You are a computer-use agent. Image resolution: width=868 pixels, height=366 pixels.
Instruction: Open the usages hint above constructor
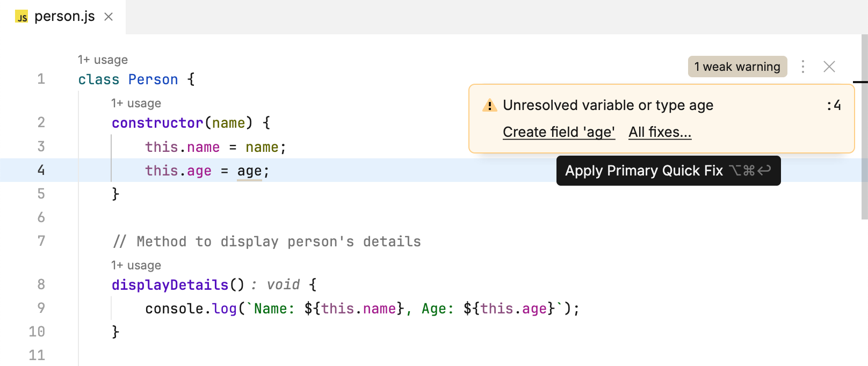click(136, 103)
